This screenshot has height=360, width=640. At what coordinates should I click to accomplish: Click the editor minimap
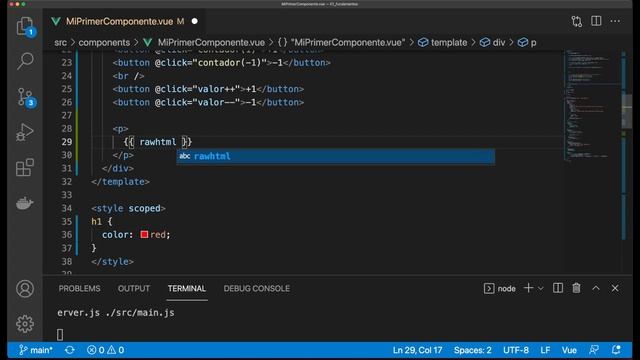point(593,106)
